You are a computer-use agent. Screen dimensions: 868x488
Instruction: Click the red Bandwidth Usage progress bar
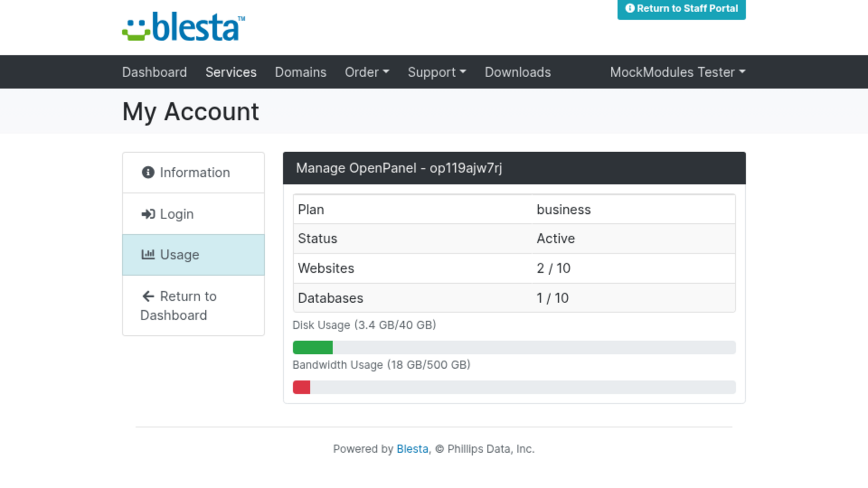click(302, 387)
